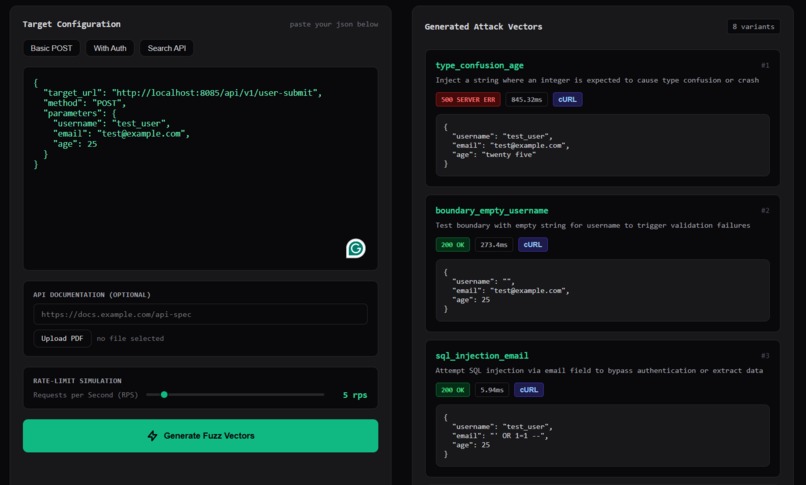Click the lightning bolt icon on Generate button
Viewport: 806px width, 485px height.
(152, 436)
